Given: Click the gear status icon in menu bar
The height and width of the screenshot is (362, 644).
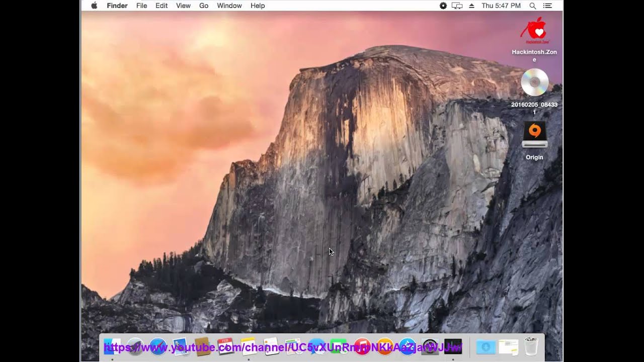Looking at the screenshot, I should tap(443, 6).
